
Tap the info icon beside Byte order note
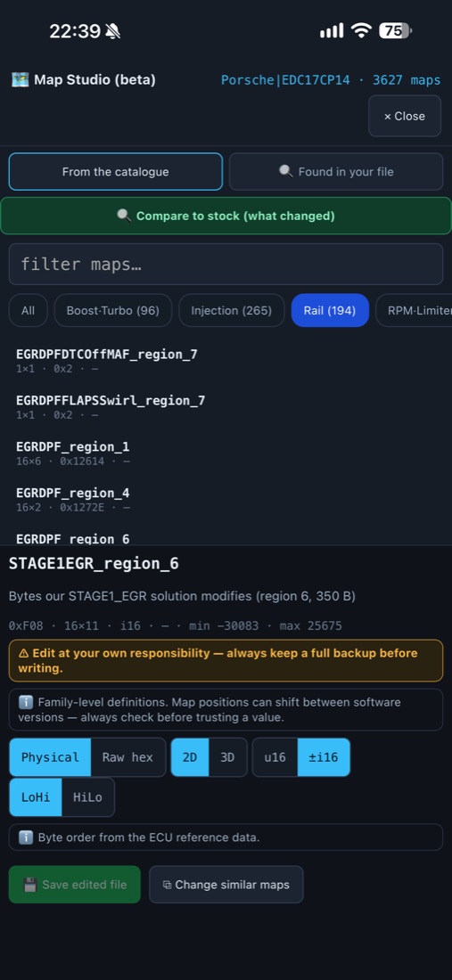tap(26, 837)
